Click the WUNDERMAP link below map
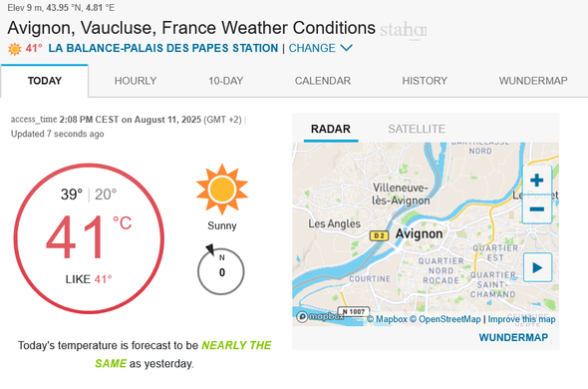588x389 pixels. click(x=513, y=337)
